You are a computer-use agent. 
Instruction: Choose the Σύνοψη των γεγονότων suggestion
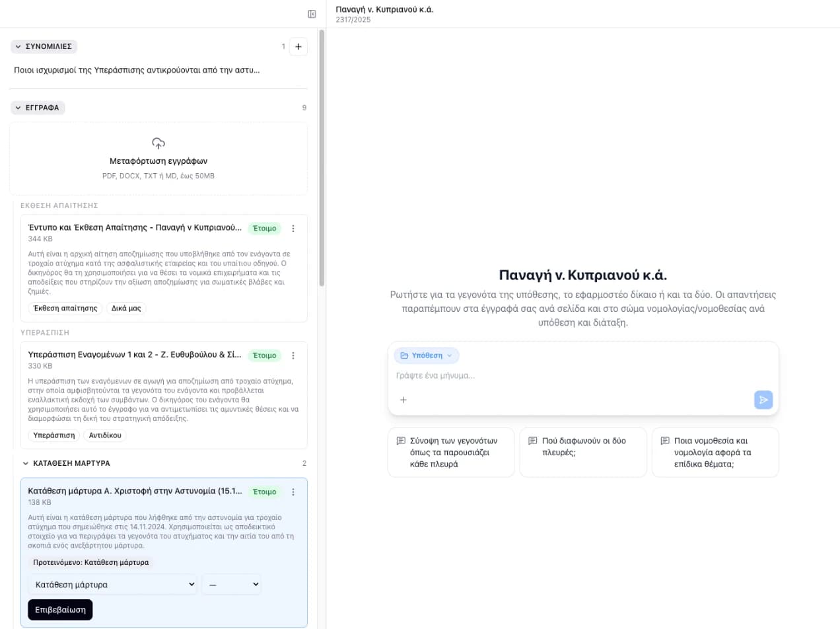pos(451,452)
